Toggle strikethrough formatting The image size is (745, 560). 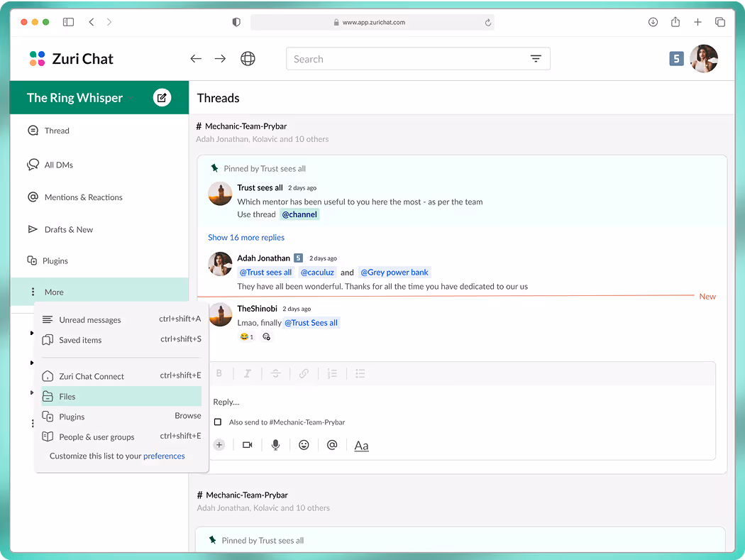click(x=275, y=373)
